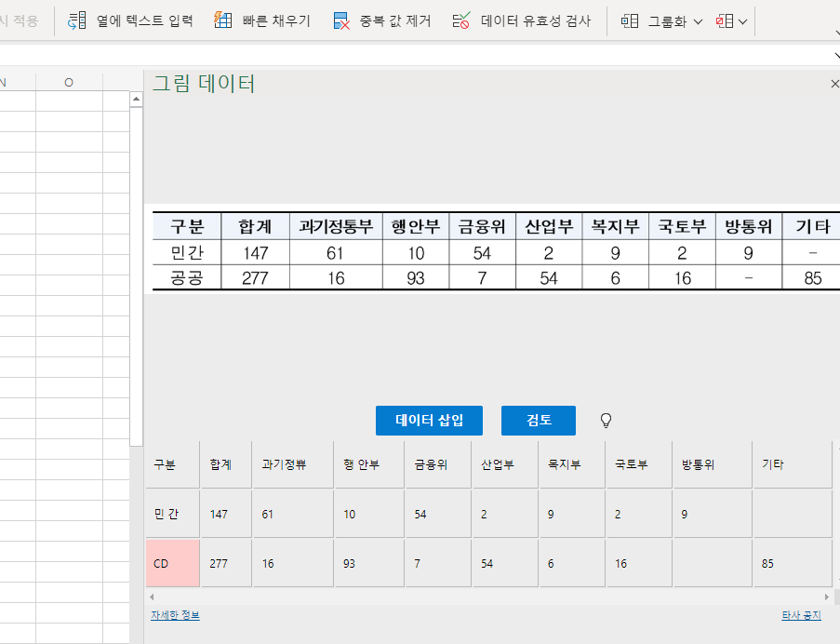Image resolution: width=840 pixels, height=644 pixels.
Task: Select preview cell with value 10
Action: pos(369,514)
